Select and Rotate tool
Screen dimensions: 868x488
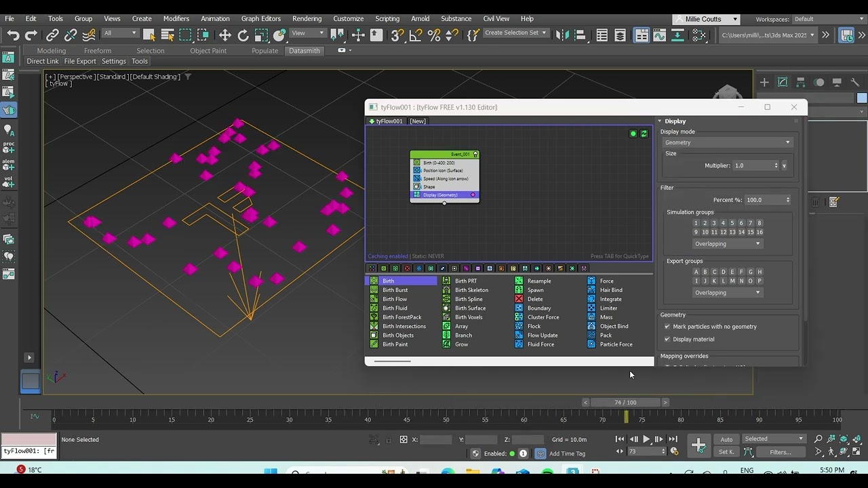click(x=243, y=35)
